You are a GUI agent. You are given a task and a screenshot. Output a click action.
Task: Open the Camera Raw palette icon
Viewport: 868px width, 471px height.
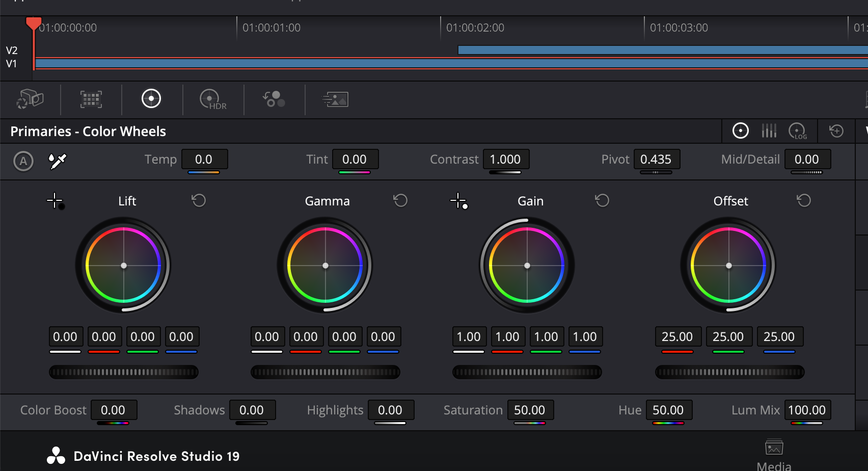tap(30, 99)
